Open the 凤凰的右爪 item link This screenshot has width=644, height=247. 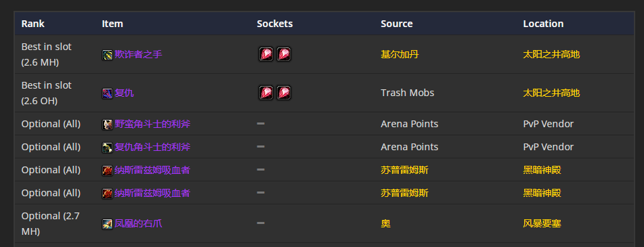[138, 223]
